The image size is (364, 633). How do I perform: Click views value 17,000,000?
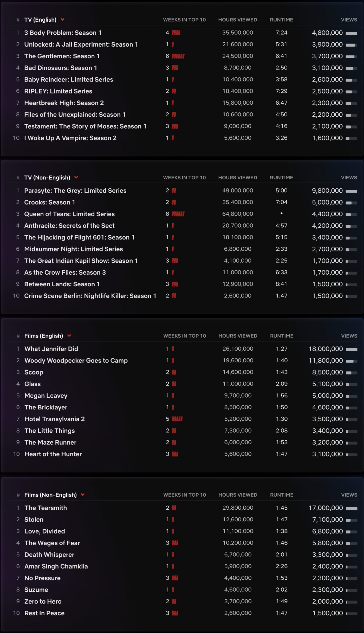tap(326, 508)
